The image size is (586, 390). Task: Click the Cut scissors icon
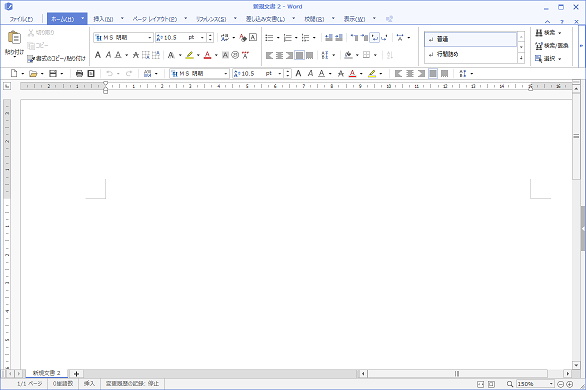[31, 33]
